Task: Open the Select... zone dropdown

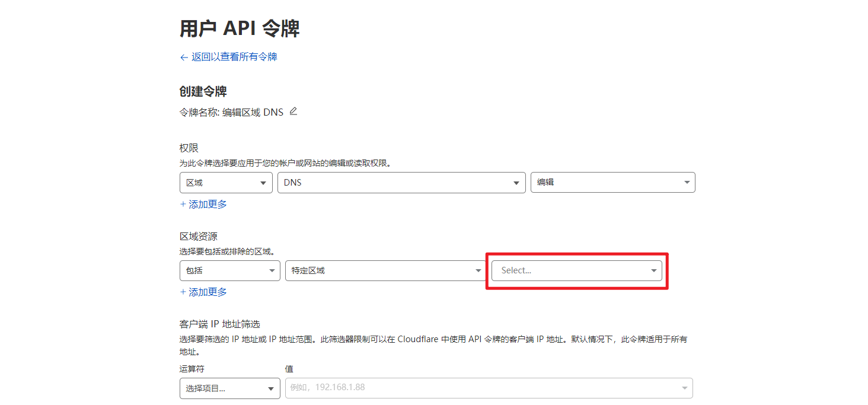Action: click(x=576, y=270)
